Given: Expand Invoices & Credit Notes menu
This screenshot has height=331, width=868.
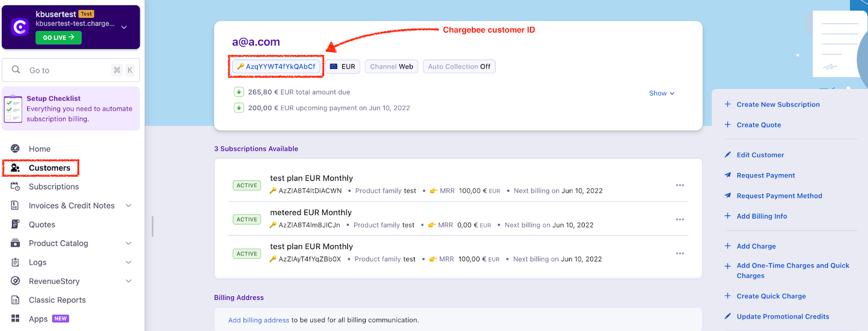Looking at the screenshot, I should click(129, 206).
